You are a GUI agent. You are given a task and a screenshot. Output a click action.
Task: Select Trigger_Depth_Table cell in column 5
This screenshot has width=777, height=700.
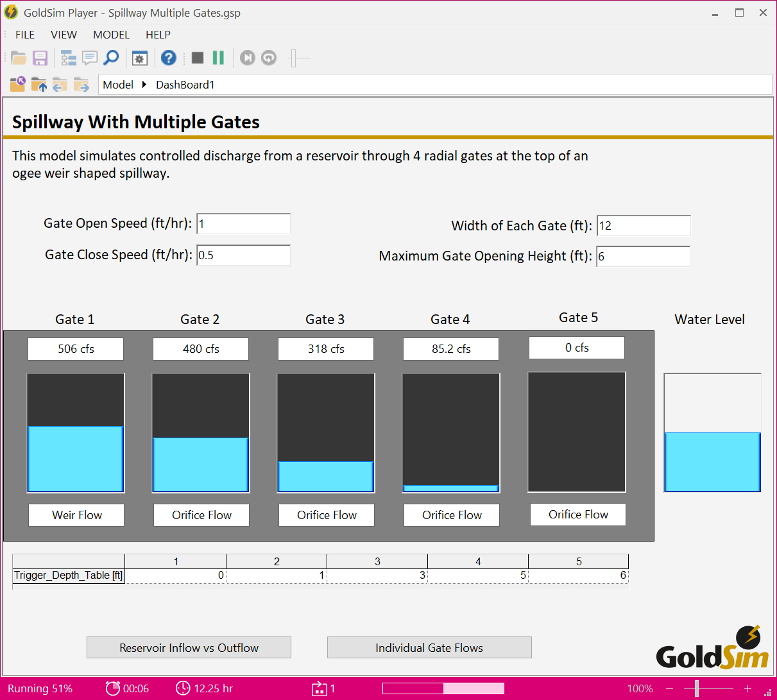coord(579,576)
